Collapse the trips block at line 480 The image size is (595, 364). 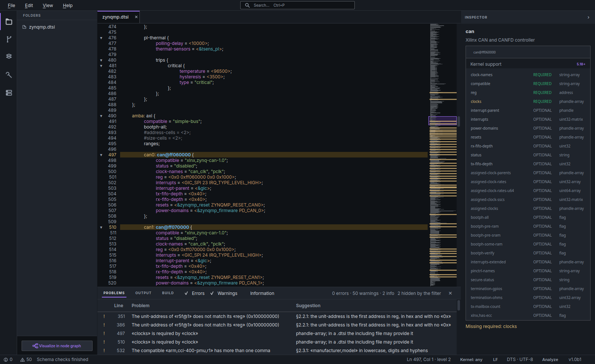[101, 60]
